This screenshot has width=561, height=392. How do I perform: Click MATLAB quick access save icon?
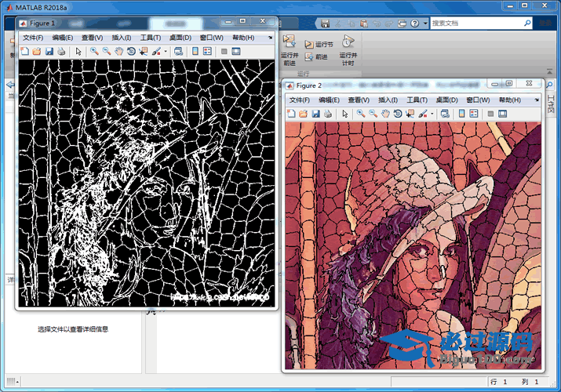(x=325, y=24)
